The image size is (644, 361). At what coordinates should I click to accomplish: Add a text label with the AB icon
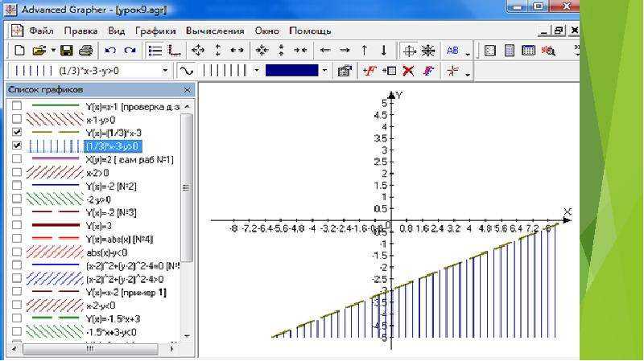click(x=452, y=51)
